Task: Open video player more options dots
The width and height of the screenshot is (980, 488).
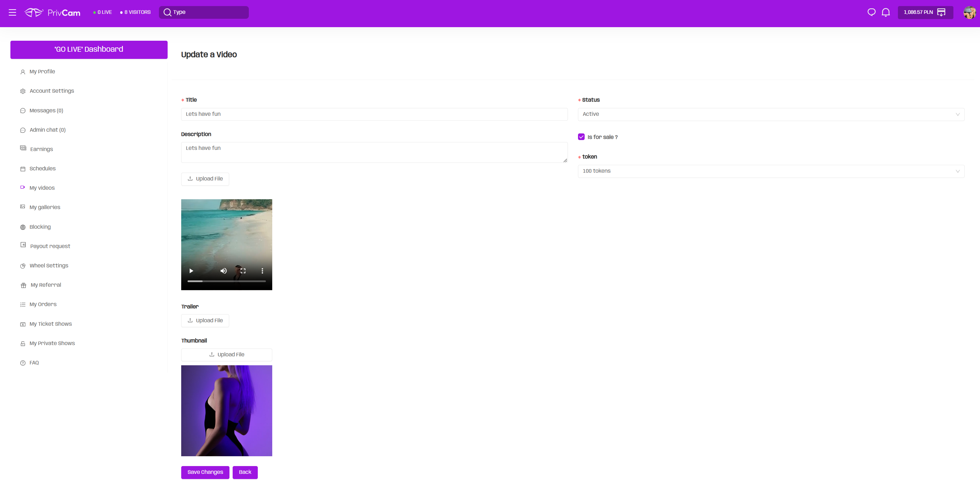Action: coord(262,271)
